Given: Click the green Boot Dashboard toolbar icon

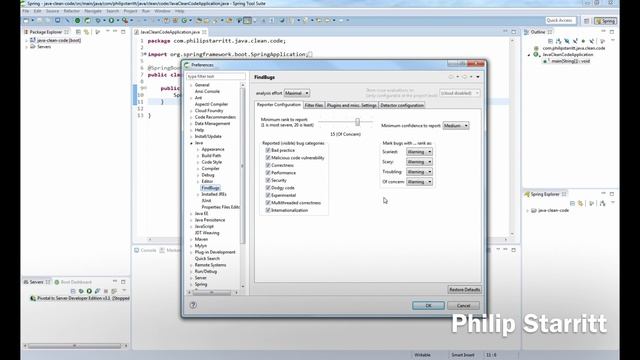Looking at the screenshot, I should pyautogui.click(x=77, y=20).
